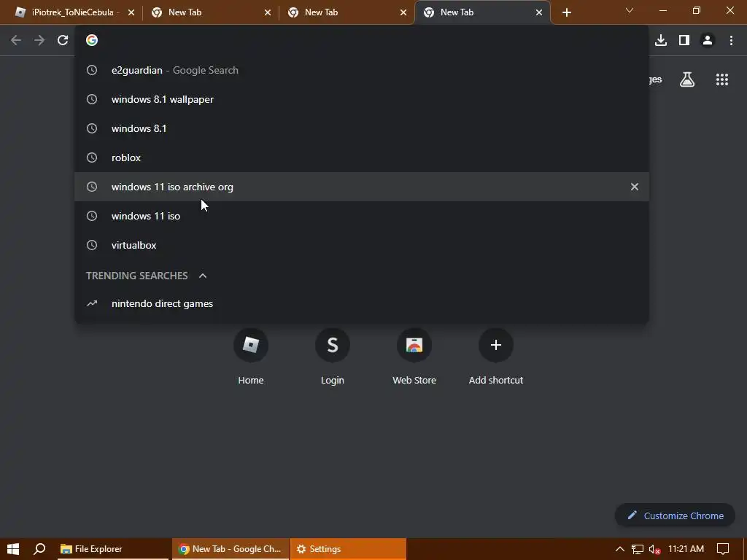Close the iPiotrek_ToNieCebula tab

[x=131, y=12]
